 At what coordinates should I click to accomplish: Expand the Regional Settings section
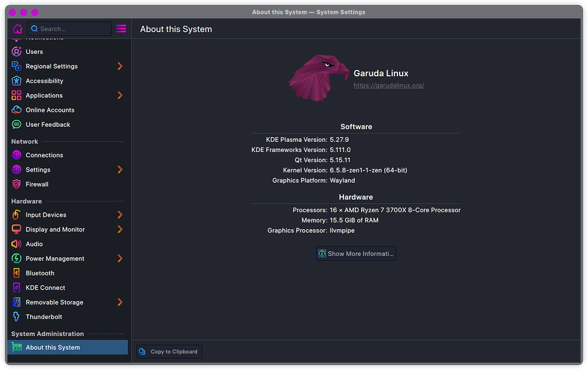[120, 66]
